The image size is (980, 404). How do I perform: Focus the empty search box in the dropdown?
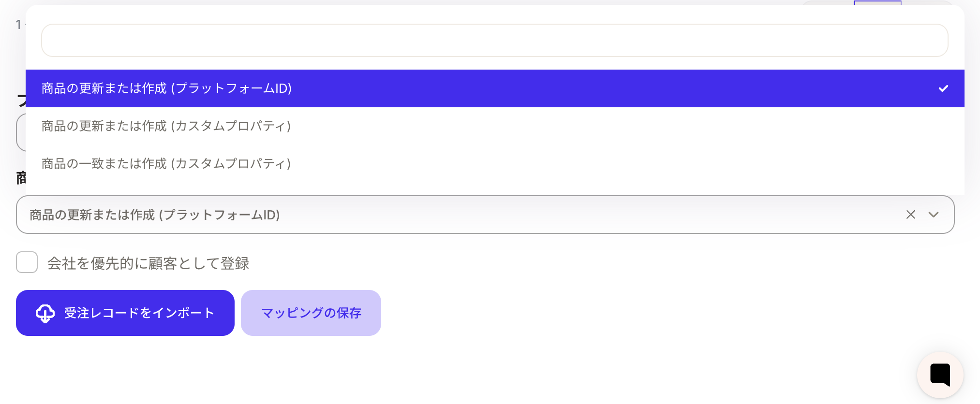click(494, 41)
